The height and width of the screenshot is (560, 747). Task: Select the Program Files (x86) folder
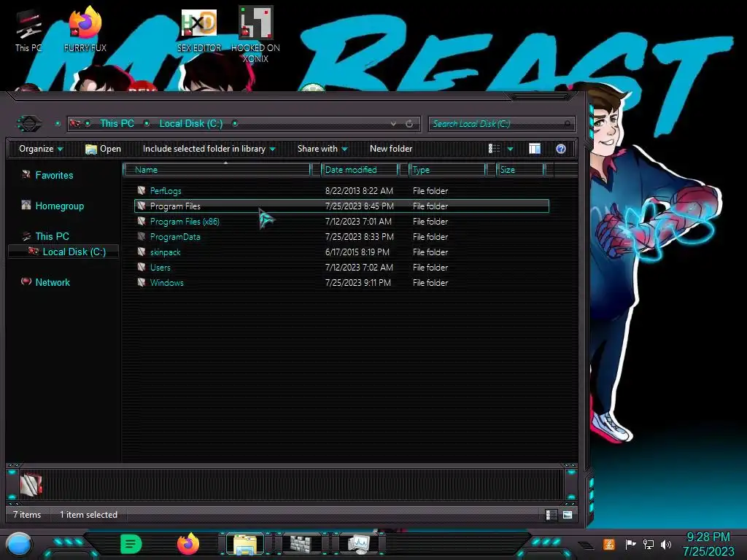coord(185,222)
